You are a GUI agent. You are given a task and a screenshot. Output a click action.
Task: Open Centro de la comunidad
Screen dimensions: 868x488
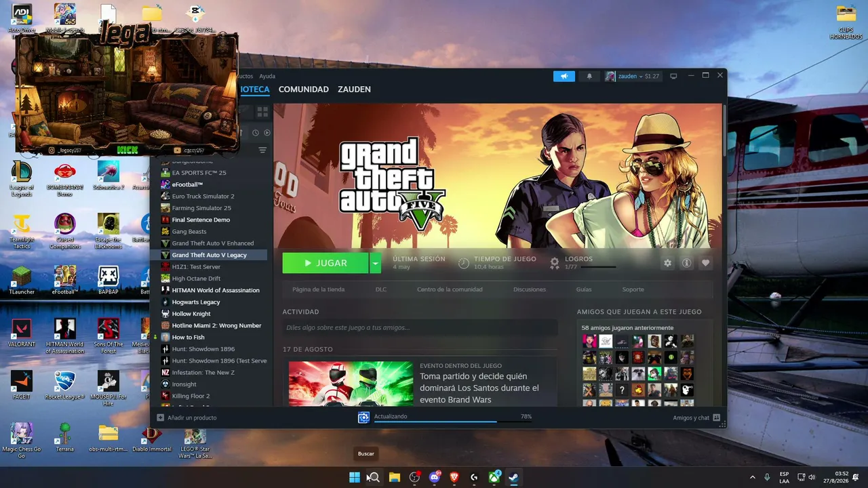point(450,289)
